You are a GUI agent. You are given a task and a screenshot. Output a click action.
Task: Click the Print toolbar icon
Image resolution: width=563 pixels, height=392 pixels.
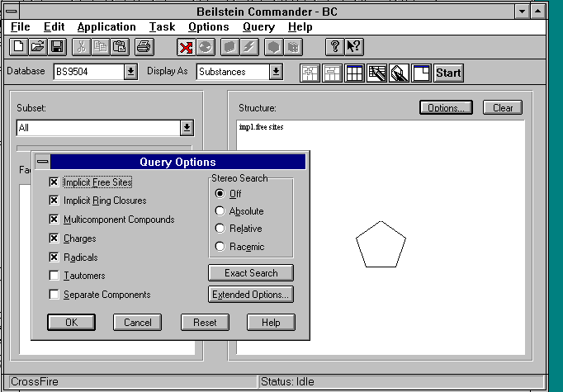(x=144, y=47)
